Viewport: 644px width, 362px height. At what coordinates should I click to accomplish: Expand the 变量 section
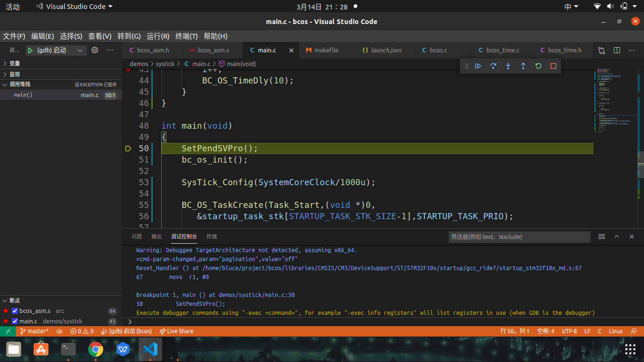61,63
